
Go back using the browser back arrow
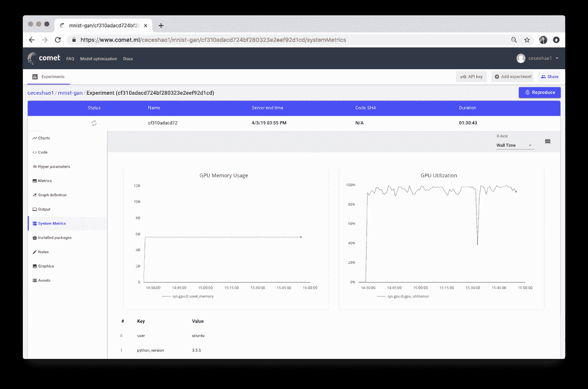tap(31, 40)
